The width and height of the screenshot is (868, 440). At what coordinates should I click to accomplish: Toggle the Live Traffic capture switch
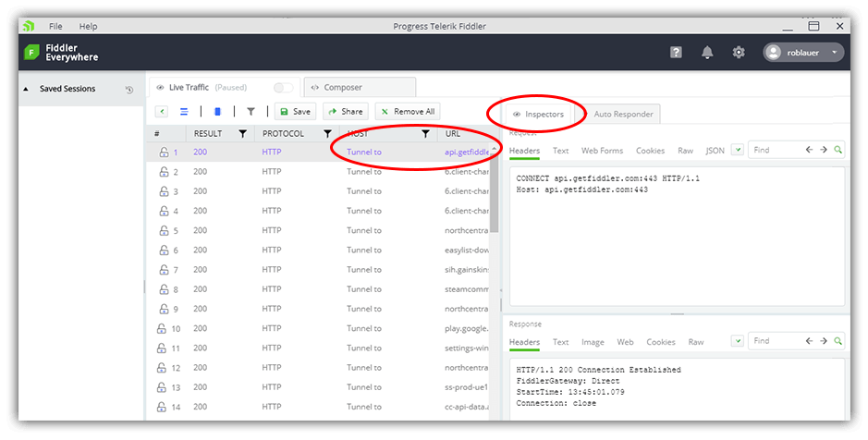(x=284, y=88)
